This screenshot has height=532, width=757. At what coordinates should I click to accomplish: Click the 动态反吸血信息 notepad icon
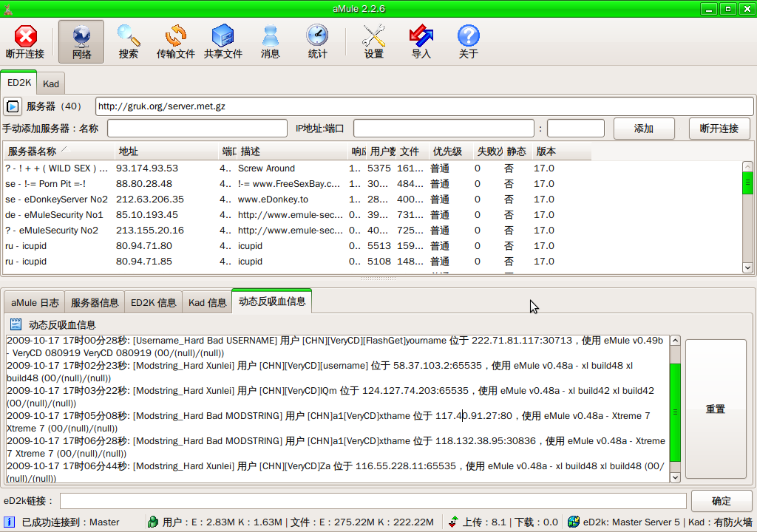tap(16, 324)
